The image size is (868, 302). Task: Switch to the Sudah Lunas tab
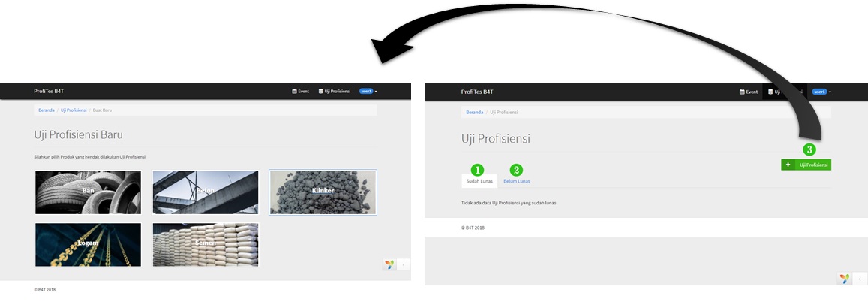click(479, 181)
